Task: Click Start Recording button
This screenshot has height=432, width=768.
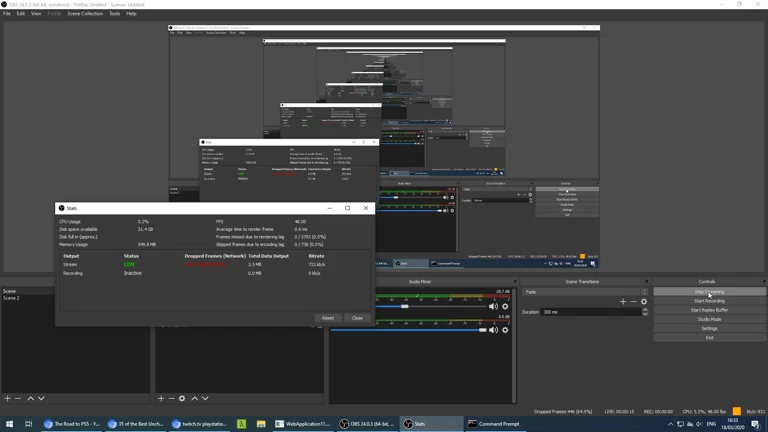Action: [709, 301]
